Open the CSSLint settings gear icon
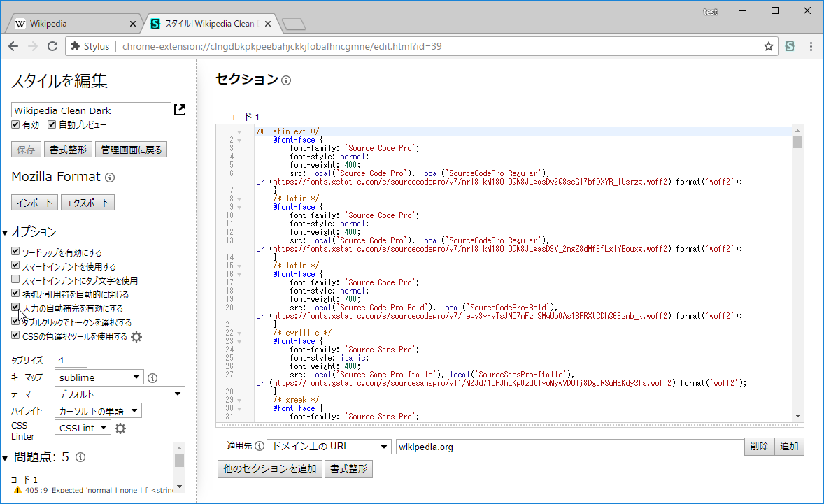Screen dimensions: 824x504 [x=120, y=429]
